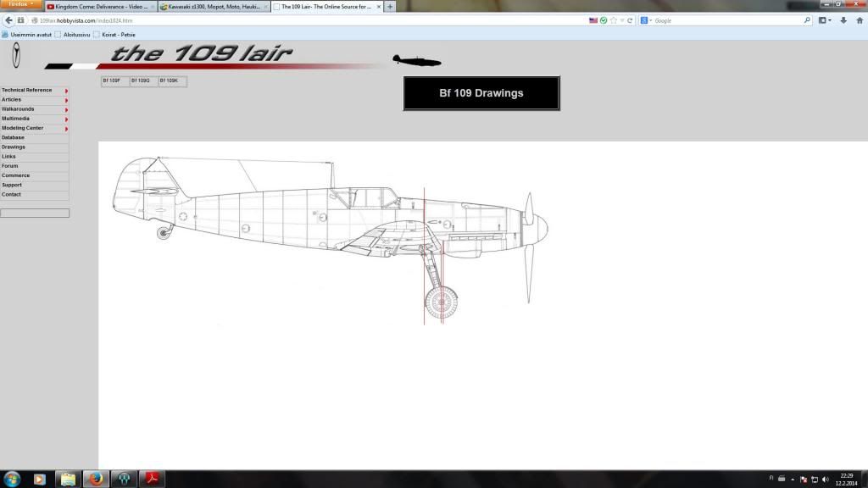Open the new tab plus button
The width and height of the screenshot is (868, 488).
click(x=390, y=6)
